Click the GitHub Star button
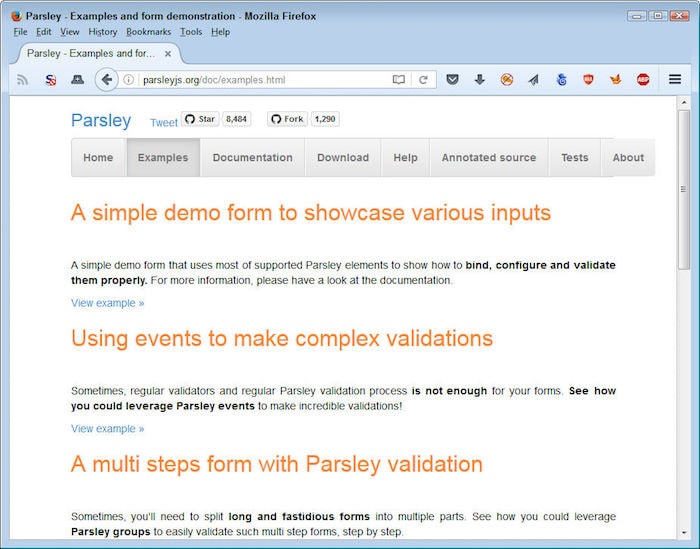Screen dimensions: 700x549 pos(200,119)
